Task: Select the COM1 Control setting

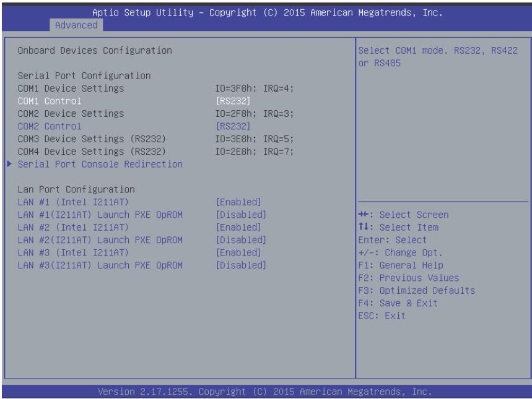Action: [50, 101]
